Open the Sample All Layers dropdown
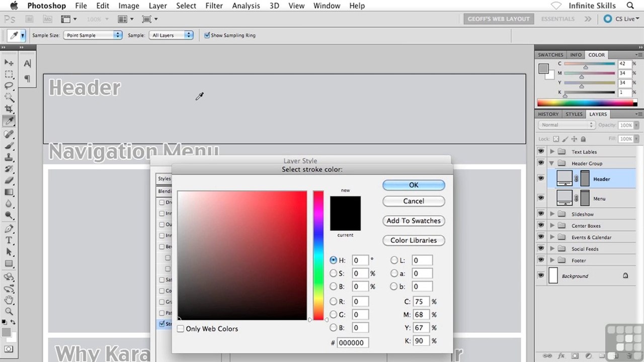Screen dimensions: 644x362 coord(171,35)
